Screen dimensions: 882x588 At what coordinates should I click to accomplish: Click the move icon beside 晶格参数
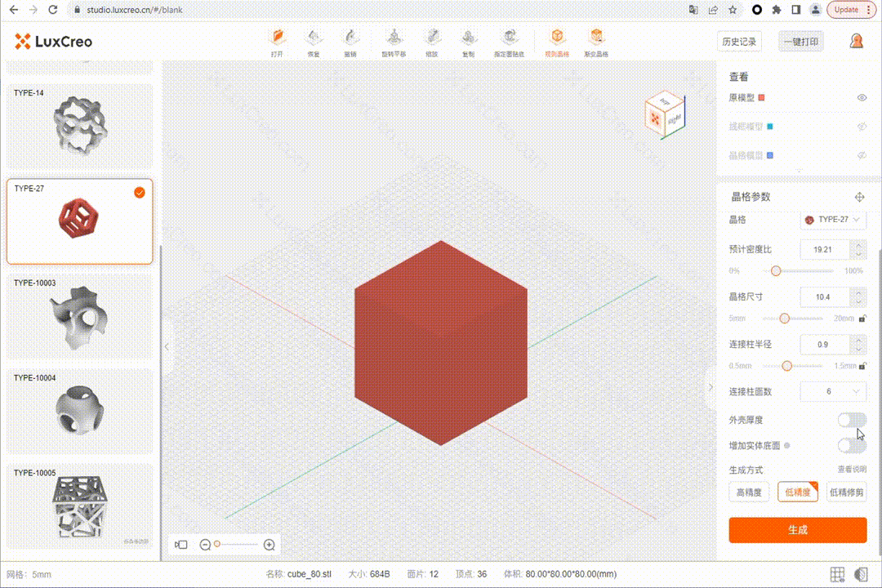tap(859, 197)
